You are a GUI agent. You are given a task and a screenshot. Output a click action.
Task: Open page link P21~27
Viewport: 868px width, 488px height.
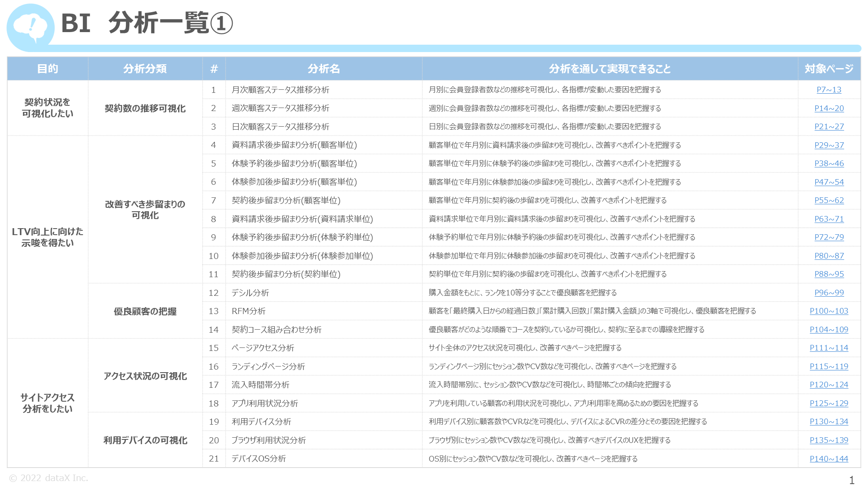click(829, 127)
